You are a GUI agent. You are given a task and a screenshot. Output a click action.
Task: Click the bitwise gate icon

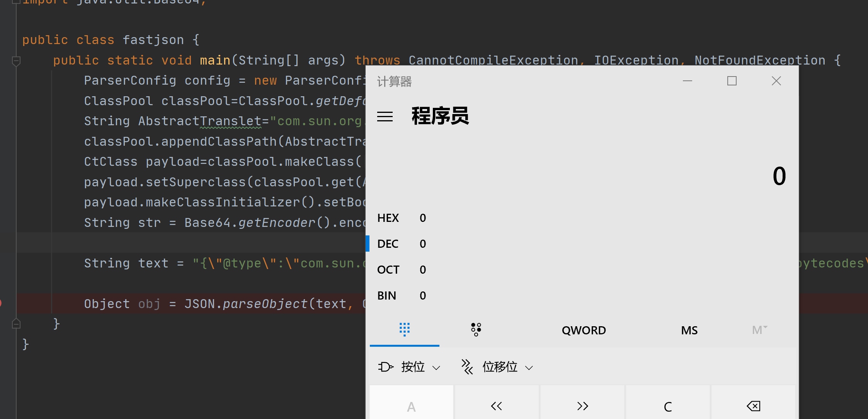pos(385,367)
